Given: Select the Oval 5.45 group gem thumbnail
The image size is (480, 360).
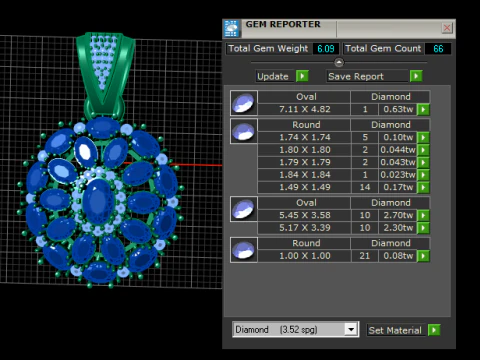Looking at the screenshot, I should coord(244,209).
